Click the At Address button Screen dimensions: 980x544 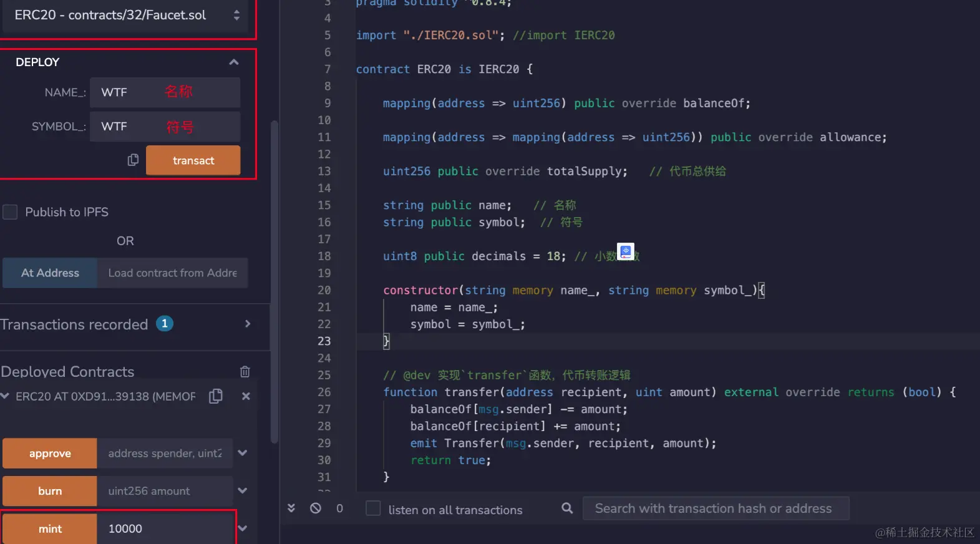50,273
